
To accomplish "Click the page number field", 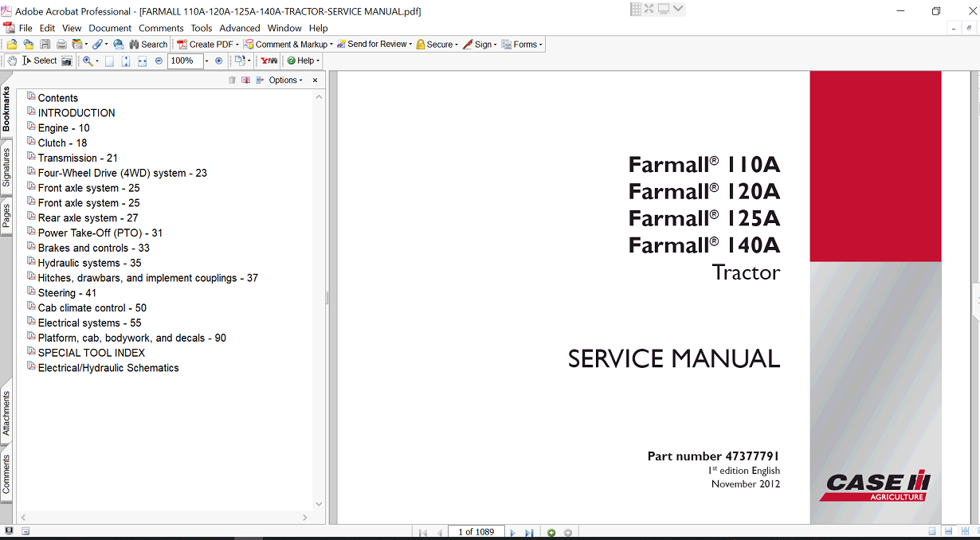I will tap(476, 532).
